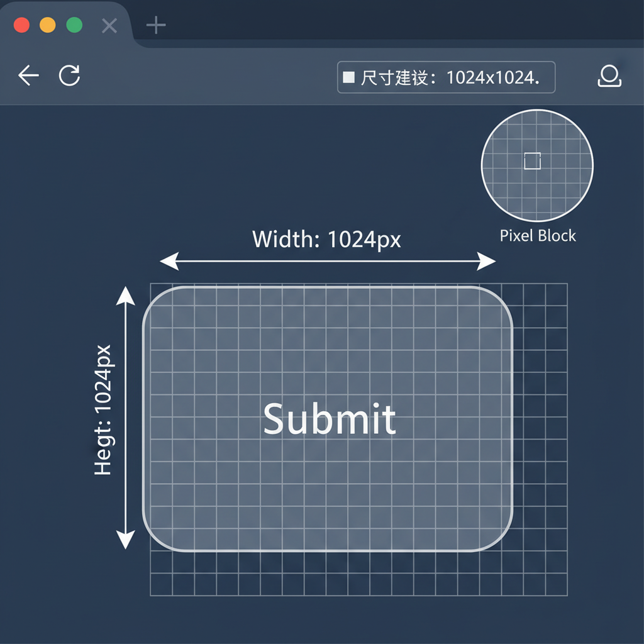Viewport: 644px width, 644px height.
Task: Click the top arrowhead of the height line
Action: (x=126, y=296)
